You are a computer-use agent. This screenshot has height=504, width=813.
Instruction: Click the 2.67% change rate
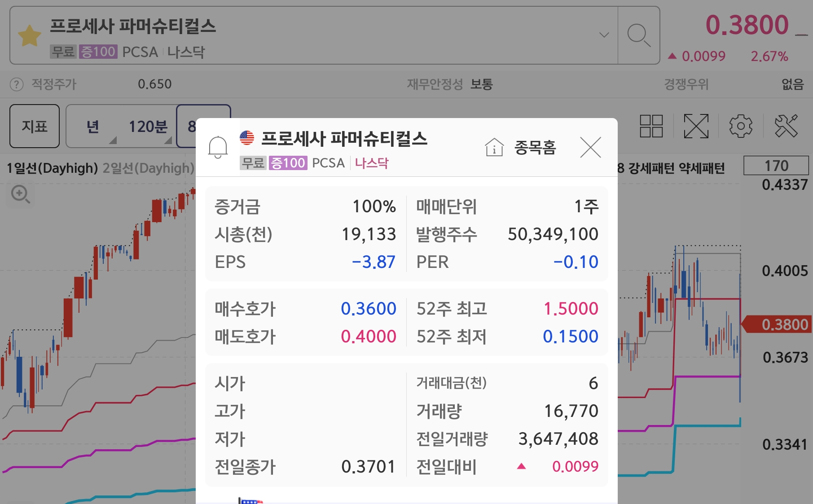pyautogui.click(x=769, y=57)
